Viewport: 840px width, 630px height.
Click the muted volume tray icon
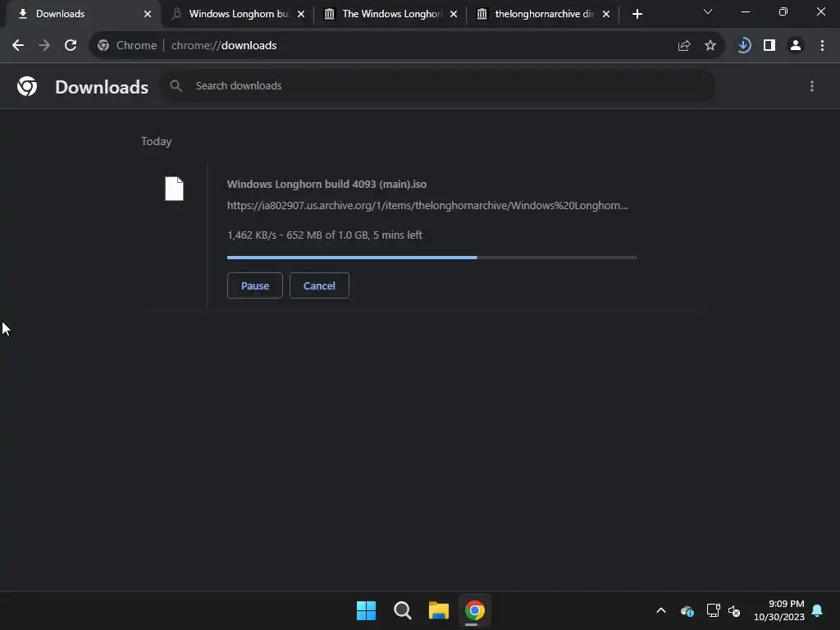pos(734,610)
